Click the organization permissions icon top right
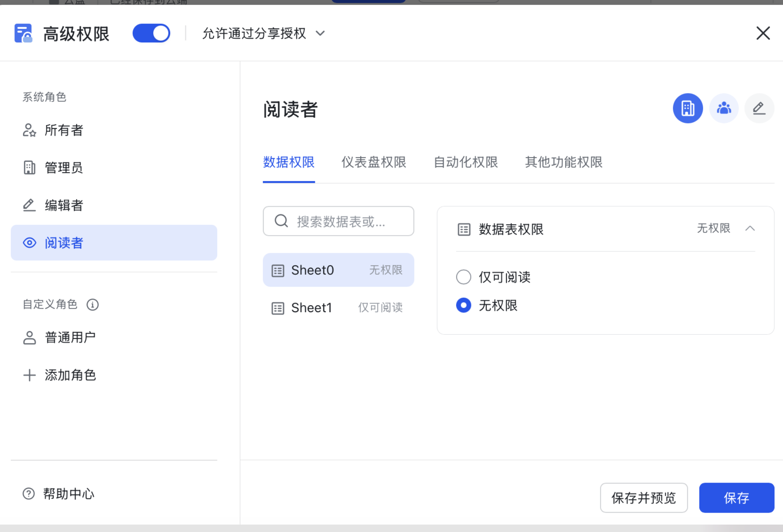This screenshot has width=783, height=532. (x=687, y=108)
